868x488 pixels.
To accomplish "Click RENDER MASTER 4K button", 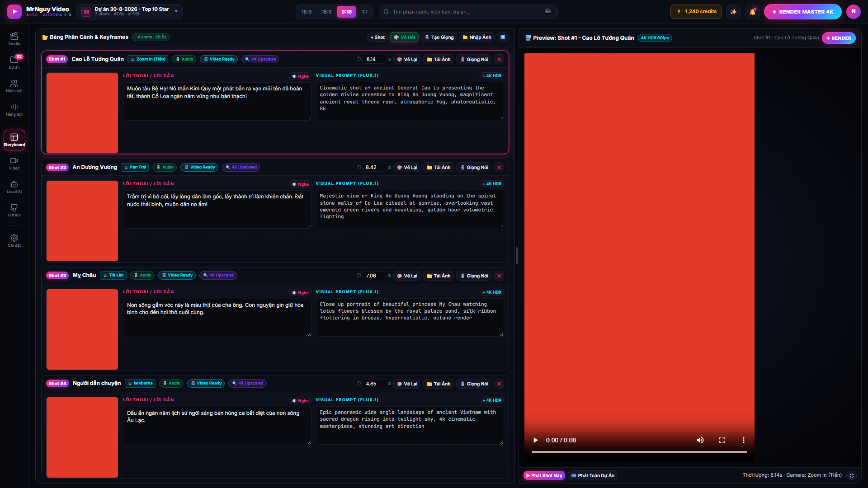I will [802, 12].
